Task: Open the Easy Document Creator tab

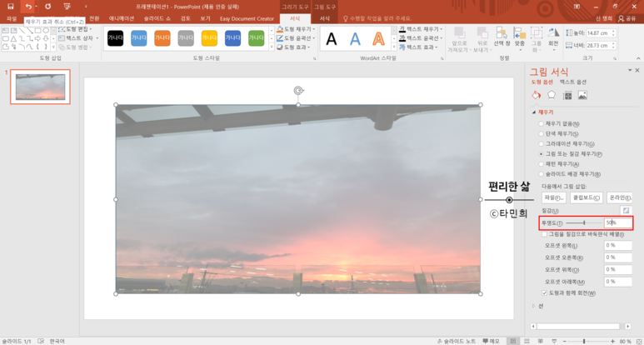Action: click(x=247, y=18)
